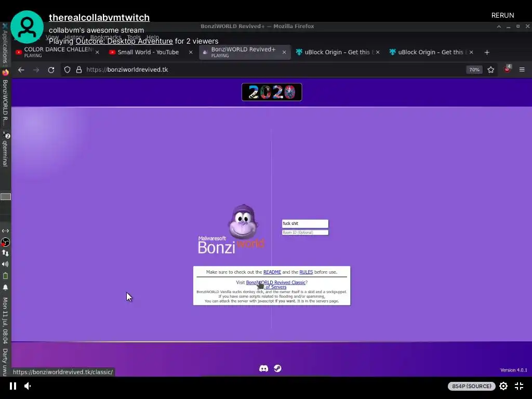Reset the 70% zoom indicator
This screenshot has height=399, width=532.
tap(474, 70)
